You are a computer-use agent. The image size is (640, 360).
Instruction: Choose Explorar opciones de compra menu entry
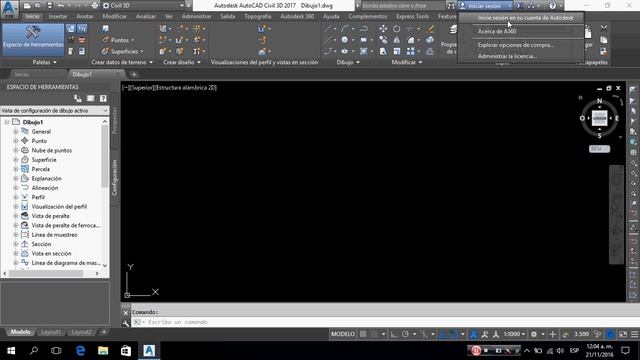tap(516, 45)
